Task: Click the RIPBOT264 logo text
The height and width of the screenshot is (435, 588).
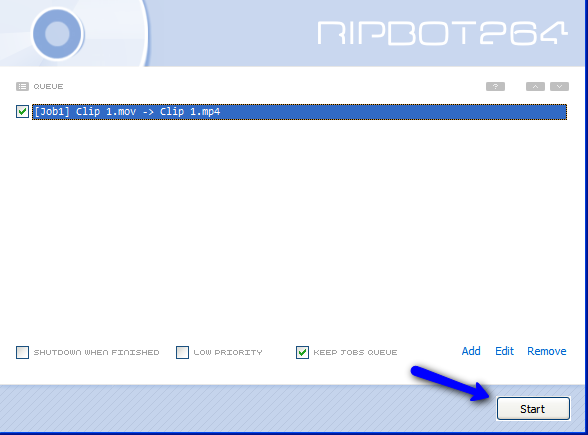Action: pyautogui.click(x=442, y=33)
